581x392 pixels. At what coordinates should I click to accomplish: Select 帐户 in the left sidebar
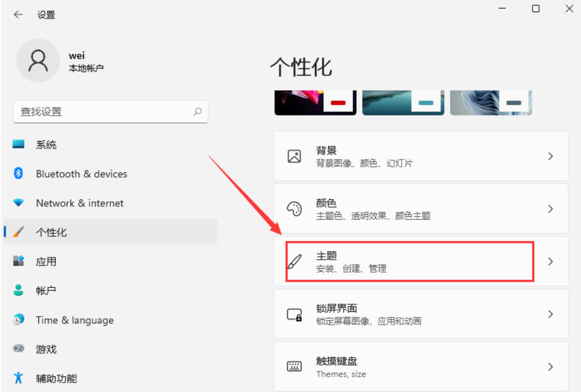click(x=46, y=291)
